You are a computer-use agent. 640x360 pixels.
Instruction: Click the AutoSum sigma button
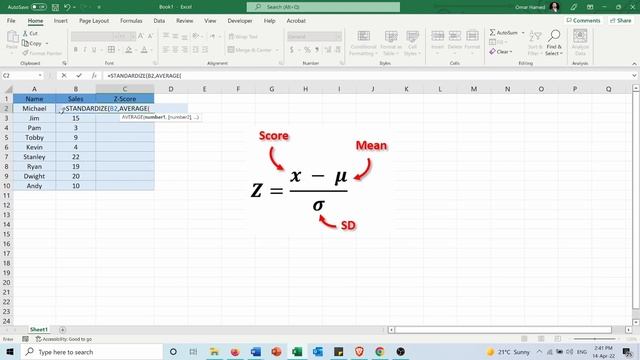point(503,33)
